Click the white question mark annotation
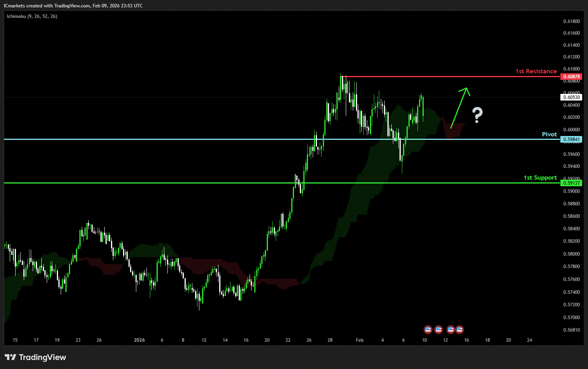Screen dimensions: 588x369 [477, 115]
